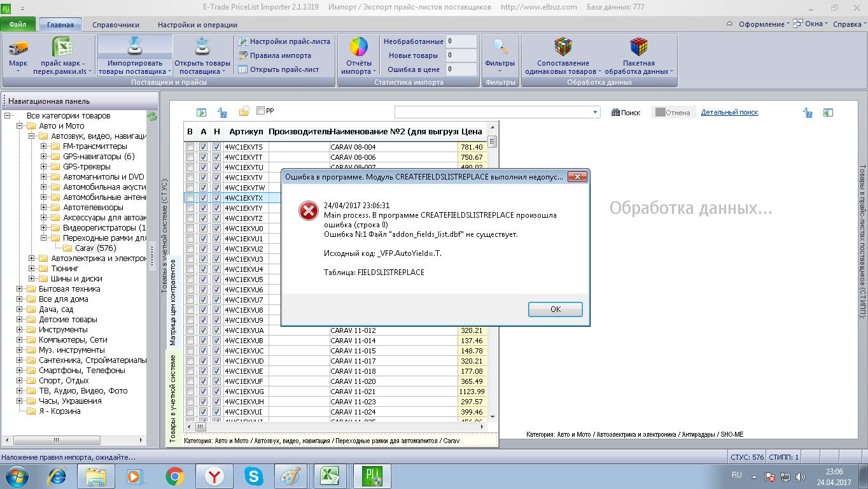The height and width of the screenshot is (489, 868).
Task: Uncheck column А box for row 4WC1EKVUG
Action: [x=203, y=392]
